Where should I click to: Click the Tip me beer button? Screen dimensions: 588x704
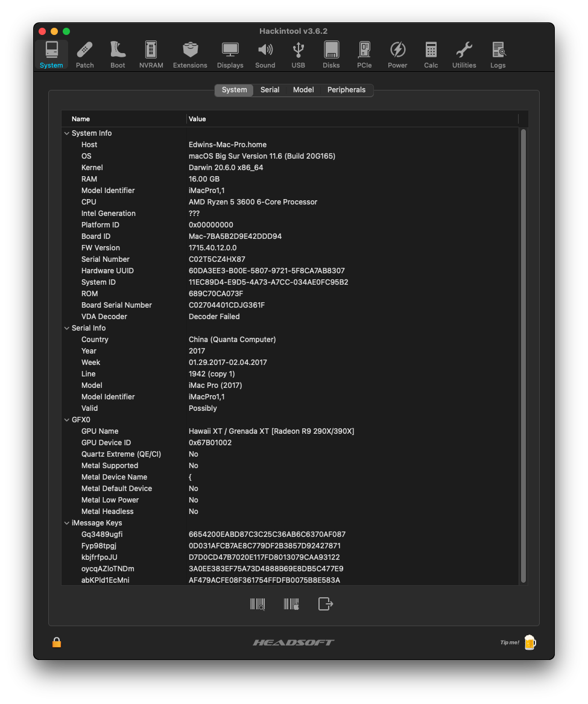[x=529, y=642]
